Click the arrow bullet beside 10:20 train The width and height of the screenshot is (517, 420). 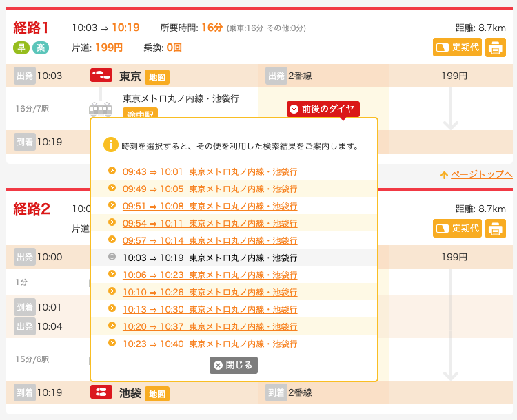(x=112, y=326)
